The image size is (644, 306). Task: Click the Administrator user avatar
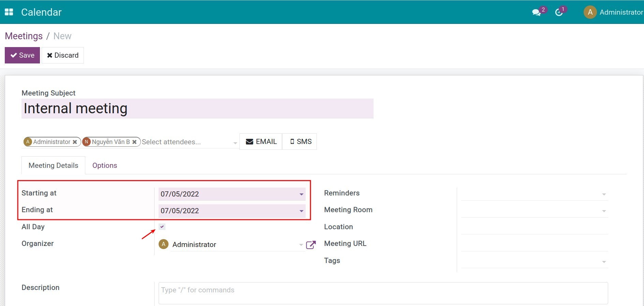(x=590, y=12)
